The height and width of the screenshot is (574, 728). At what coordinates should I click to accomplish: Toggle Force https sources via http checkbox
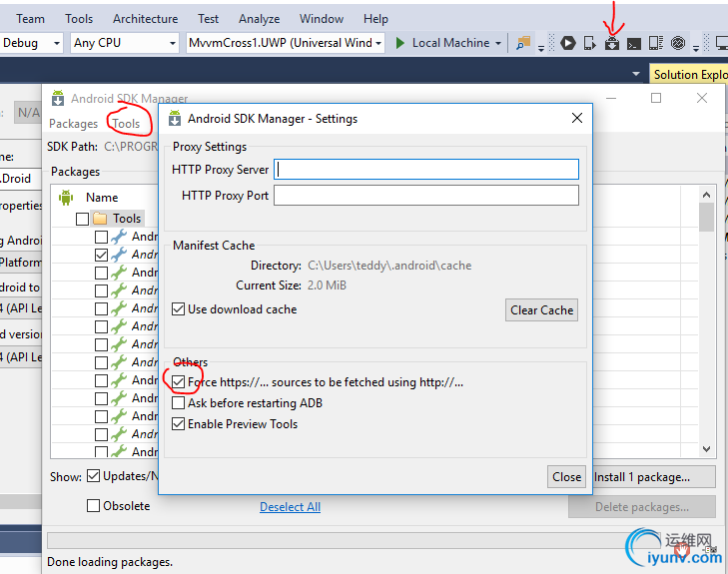179,382
